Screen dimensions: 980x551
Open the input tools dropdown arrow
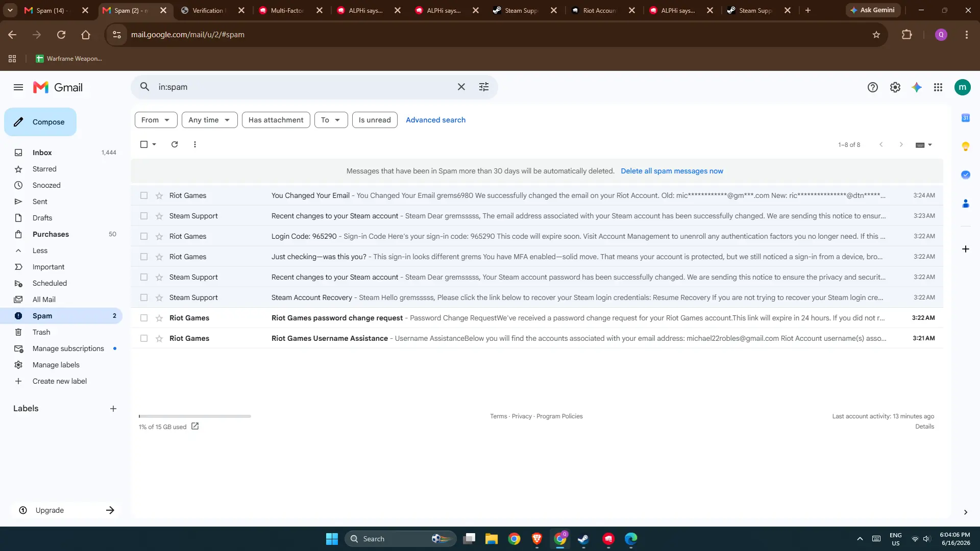click(x=930, y=145)
